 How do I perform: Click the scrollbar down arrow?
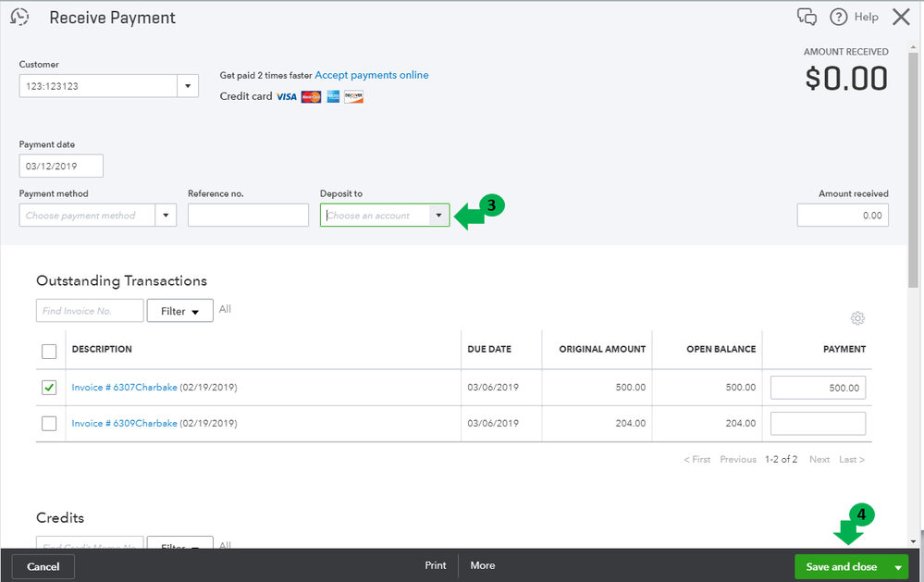[x=914, y=541]
